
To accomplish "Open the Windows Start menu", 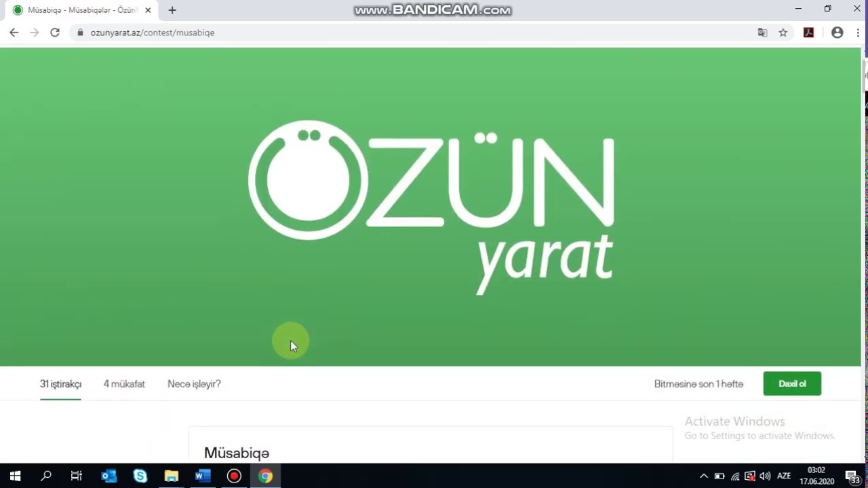I will point(15,476).
